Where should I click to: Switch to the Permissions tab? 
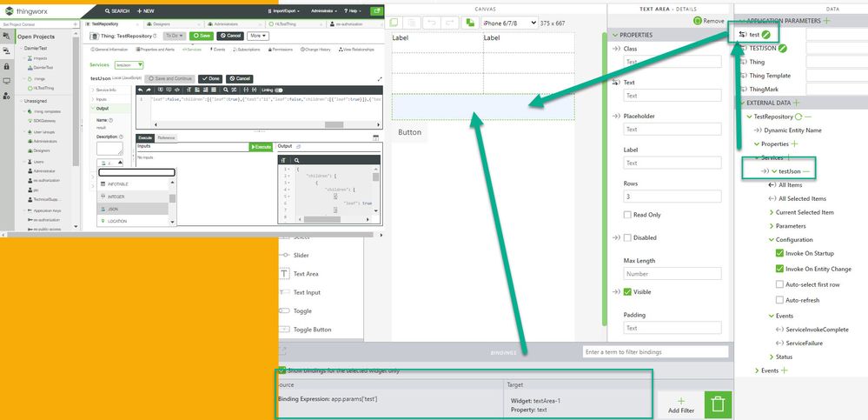pos(282,50)
